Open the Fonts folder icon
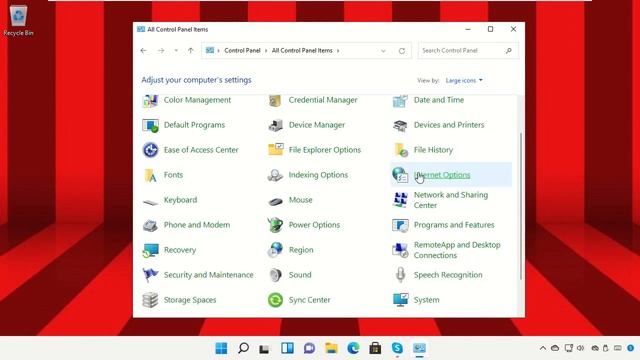This screenshot has width=640, height=360. pyautogui.click(x=150, y=175)
